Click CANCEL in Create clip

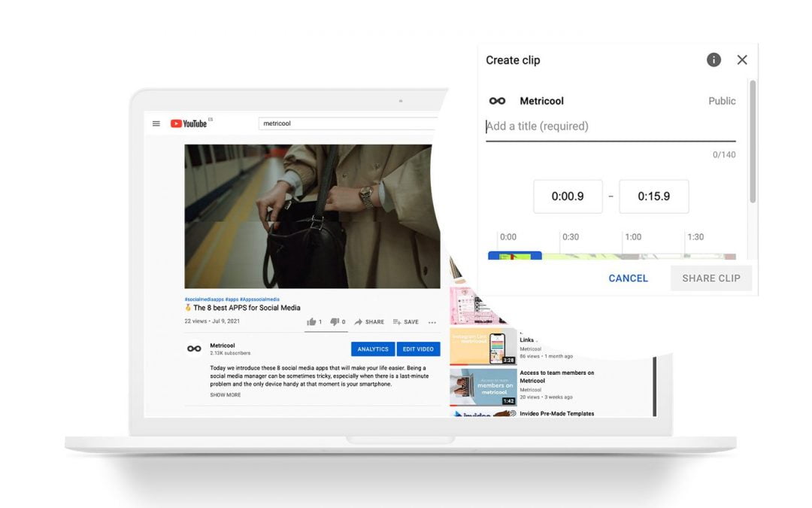tap(628, 278)
